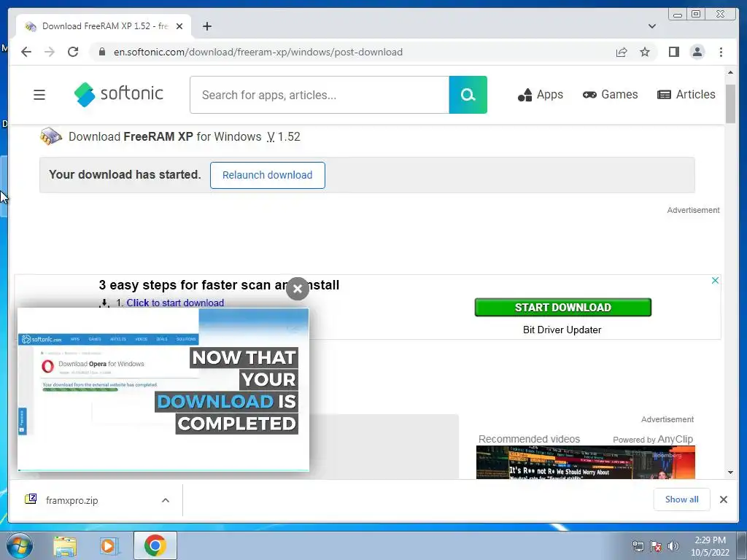Open the Apps section
The height and width of the screenshot is (560, 747).
pos(541,95)
